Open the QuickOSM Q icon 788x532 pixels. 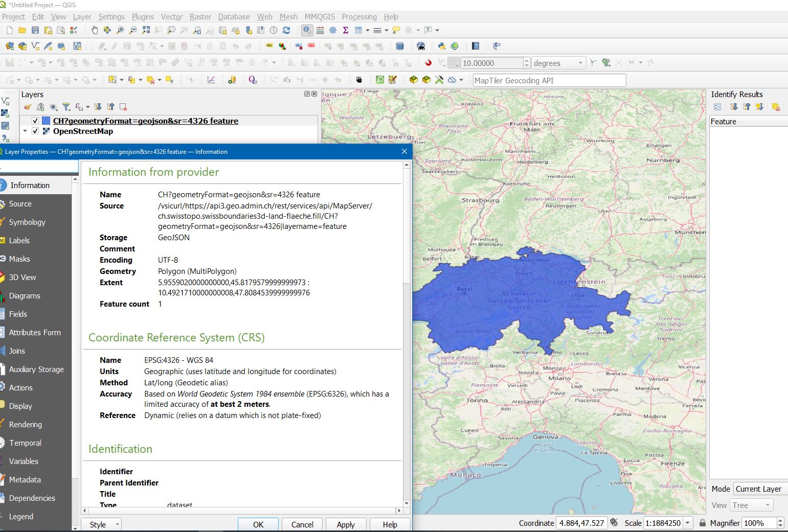pos(253,80)
